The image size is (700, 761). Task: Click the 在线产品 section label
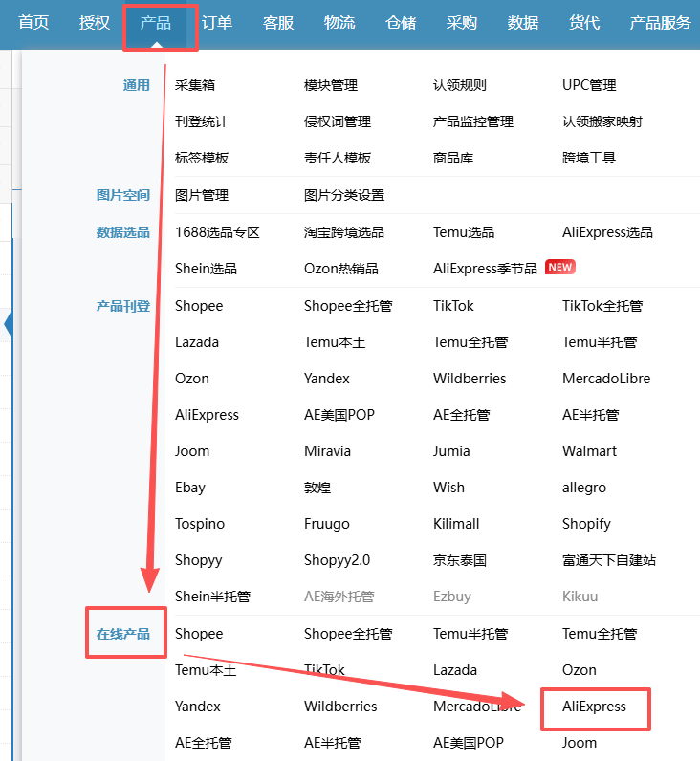(123, 634)
